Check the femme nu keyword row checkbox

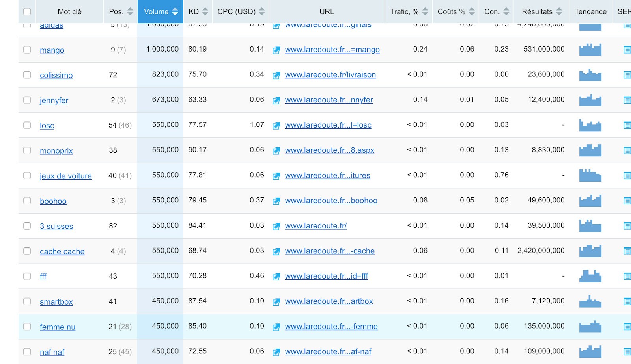(x=27, y=327)
